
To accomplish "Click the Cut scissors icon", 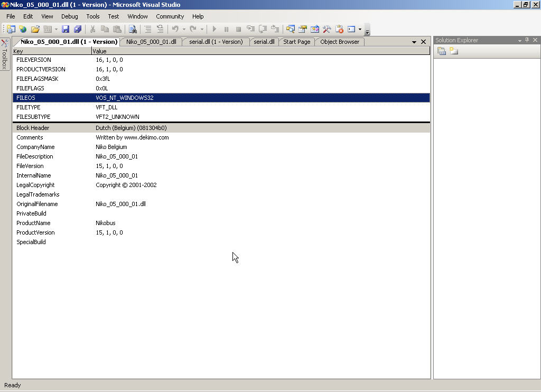I will 92,30.
